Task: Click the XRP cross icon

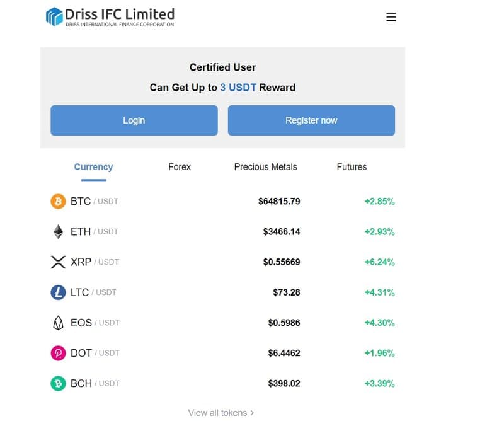Action: [x=58, y=262]
